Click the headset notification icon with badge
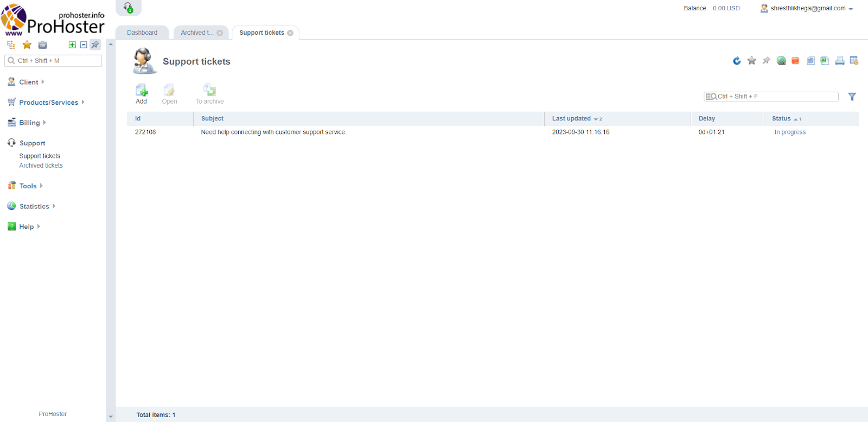The width and height of the screenshot is (868, 422). (x=129, y=8)
